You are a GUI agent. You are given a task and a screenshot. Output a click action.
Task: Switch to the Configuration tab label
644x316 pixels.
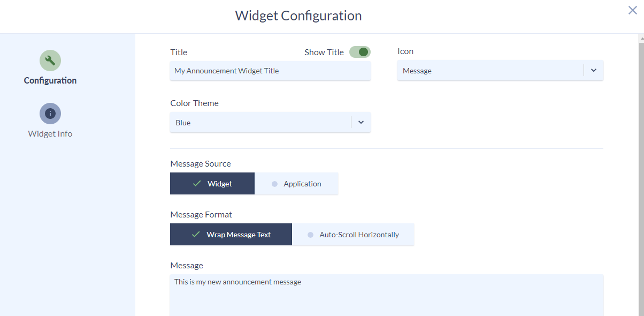pos(50,80)
